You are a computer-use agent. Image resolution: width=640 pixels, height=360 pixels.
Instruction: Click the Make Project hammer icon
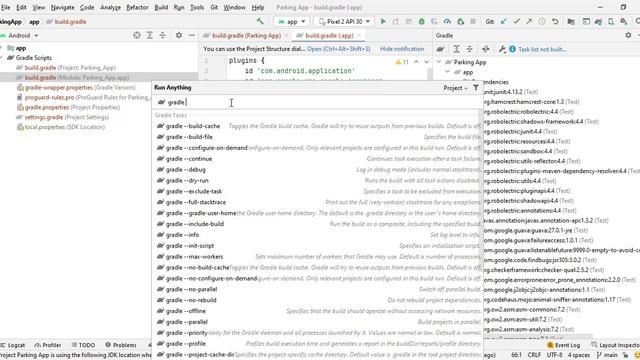pos(260,21)
